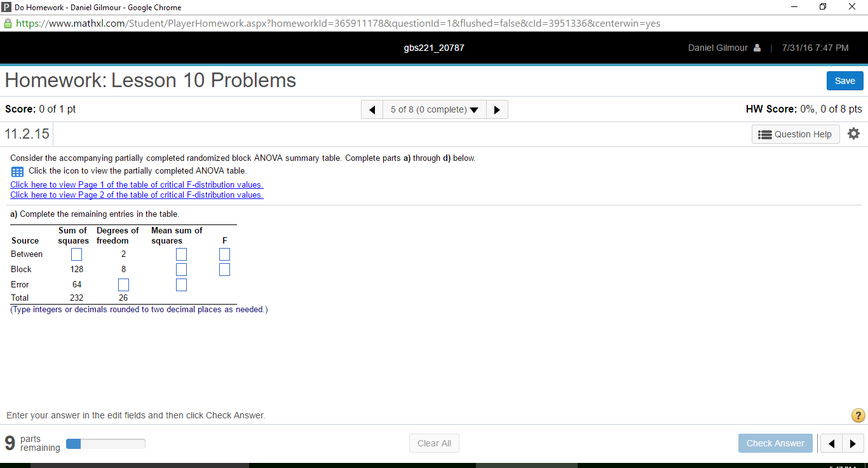Click the user icon next to Daniel Gilmour
The height and width of the screenshot is (468, 868).
pos(757,47)
